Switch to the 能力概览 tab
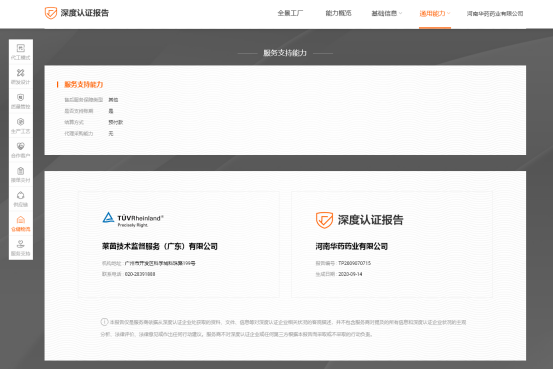Image resolution: width=553 pixels, height=369 pixels. (x=338, y=13)
